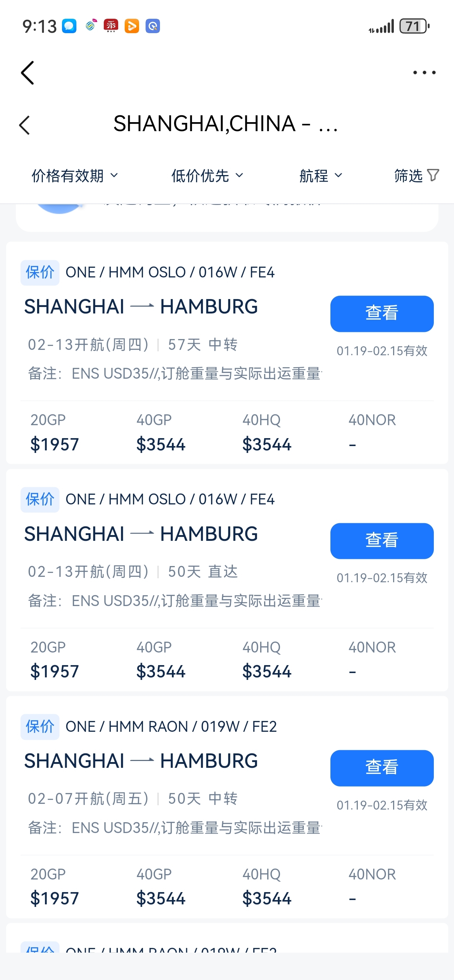
Task: Expand the 价格有效期 dropdown
Action: pyautogui.click(x=75, y=176)
